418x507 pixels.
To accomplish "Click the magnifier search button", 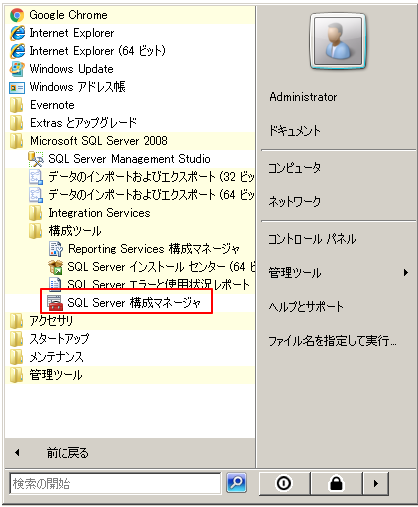I will click(237, 482).
